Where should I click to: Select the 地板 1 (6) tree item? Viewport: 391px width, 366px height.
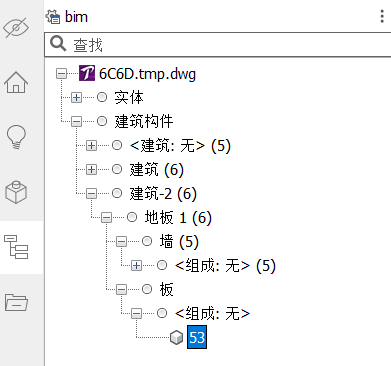point(178,218)
